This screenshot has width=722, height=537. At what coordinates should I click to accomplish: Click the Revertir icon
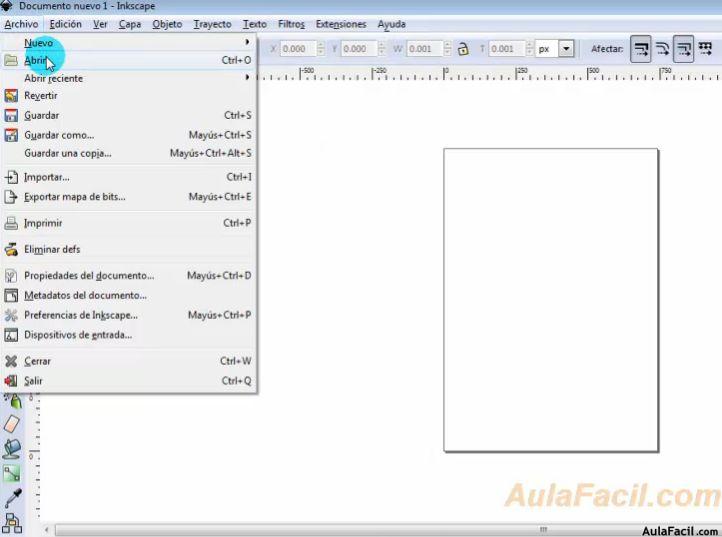click(11, 96)
